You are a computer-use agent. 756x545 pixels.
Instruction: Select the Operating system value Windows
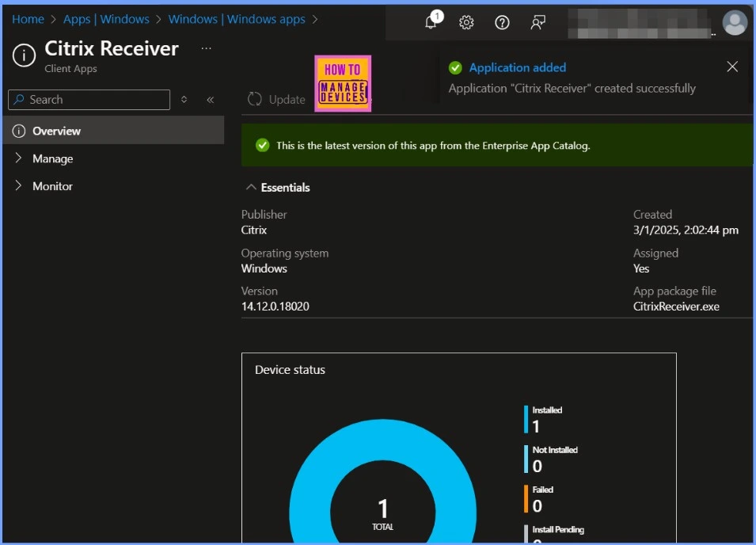coord(264,269)
